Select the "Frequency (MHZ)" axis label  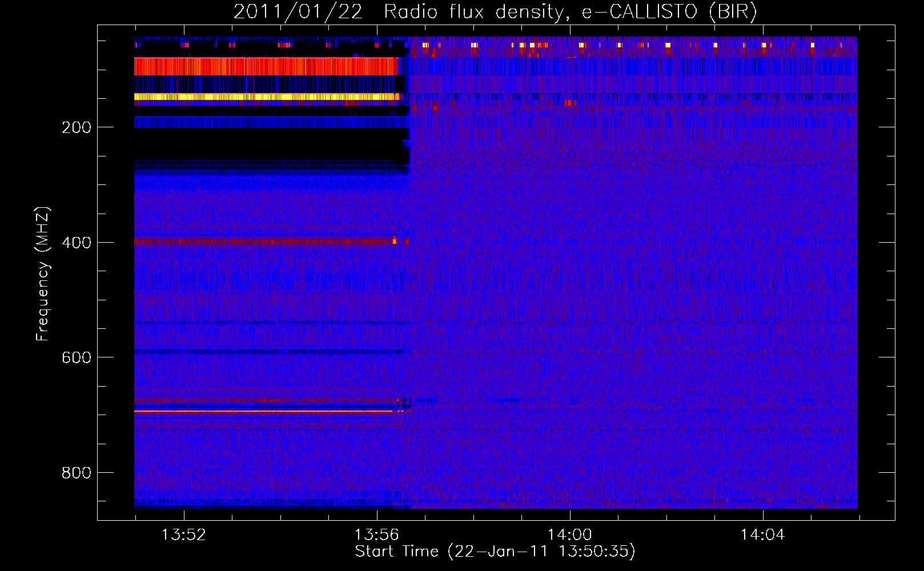pyautogui.click(x=43, y=274)
